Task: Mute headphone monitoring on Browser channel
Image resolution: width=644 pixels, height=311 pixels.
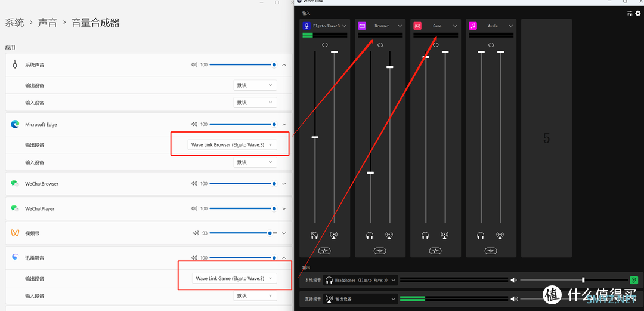Action: (370, 236)
